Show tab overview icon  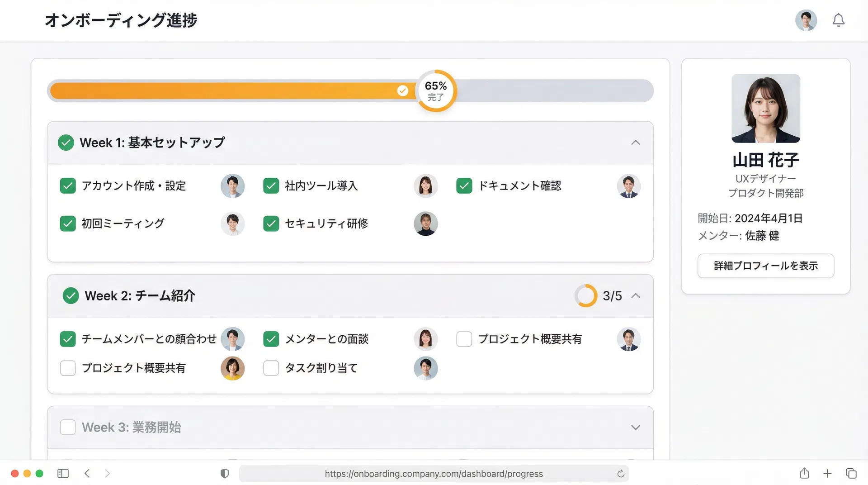[851, 473]
